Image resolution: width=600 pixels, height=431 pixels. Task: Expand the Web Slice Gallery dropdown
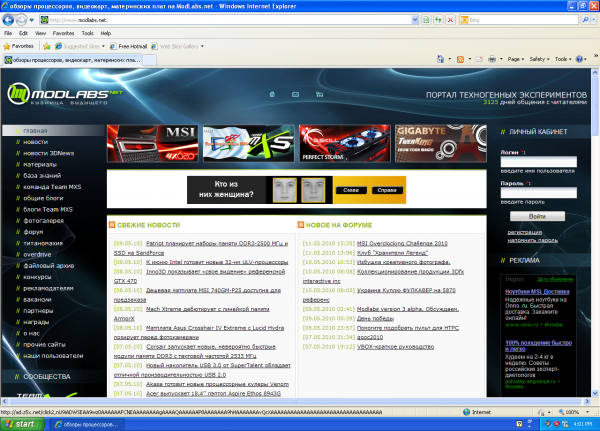pyautogui.click(x=202, y=46)
